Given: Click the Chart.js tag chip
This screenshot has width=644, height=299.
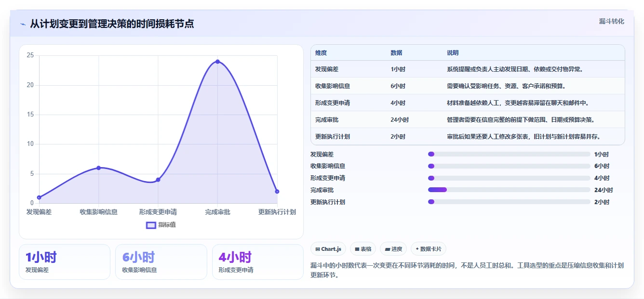Looking at the screenshot, I should 328,249.
